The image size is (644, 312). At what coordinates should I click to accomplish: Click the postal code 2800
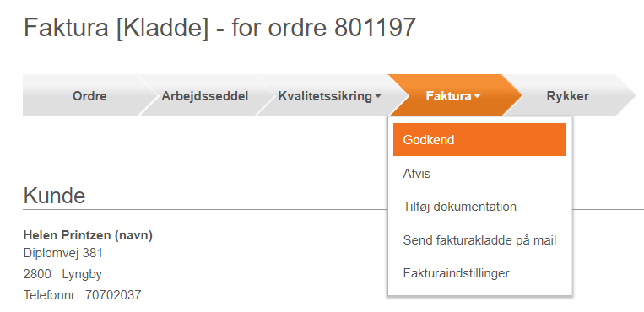pos(37,274)
